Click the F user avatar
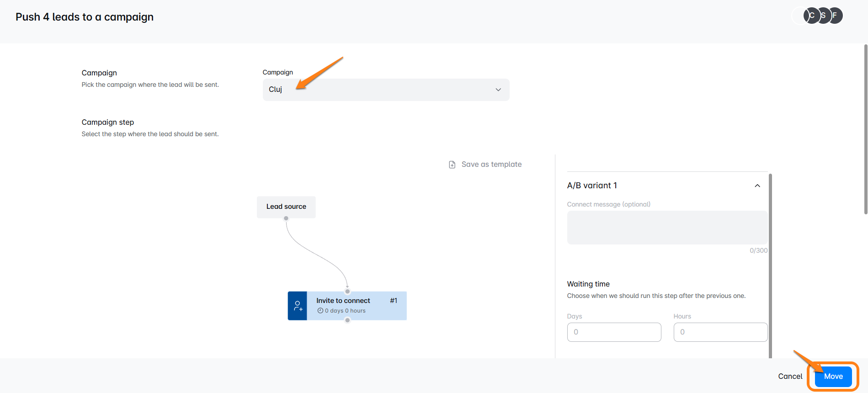The width and height of the screenshot is (868, 393). click(x=836, y=16)
